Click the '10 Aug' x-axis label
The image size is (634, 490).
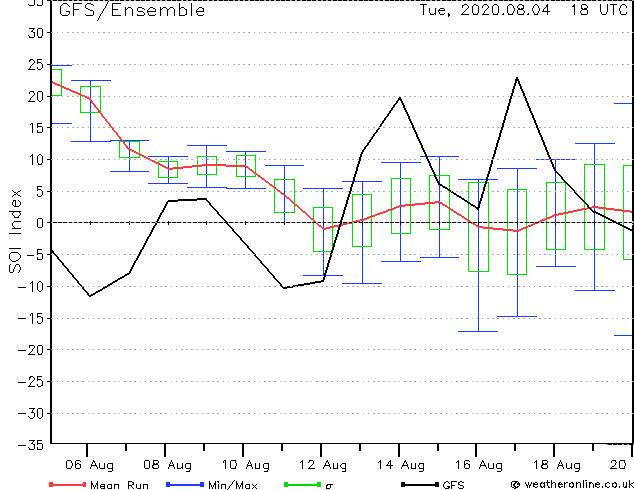point(245,465)
